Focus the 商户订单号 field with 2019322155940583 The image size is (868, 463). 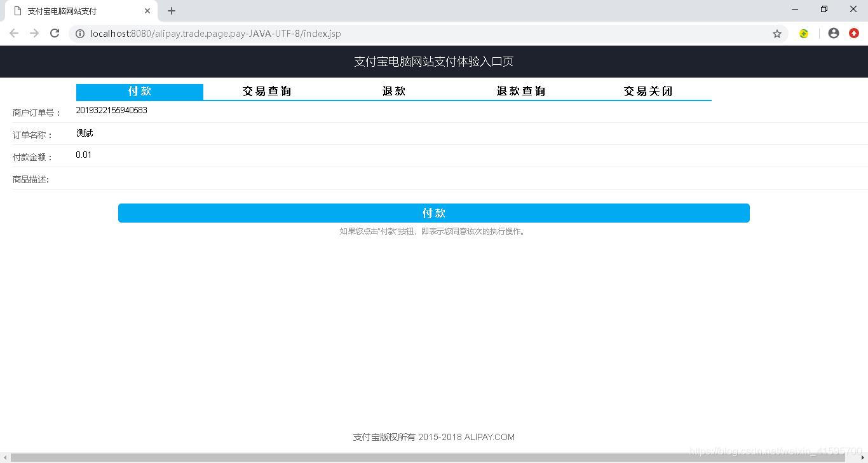[471, 111]
